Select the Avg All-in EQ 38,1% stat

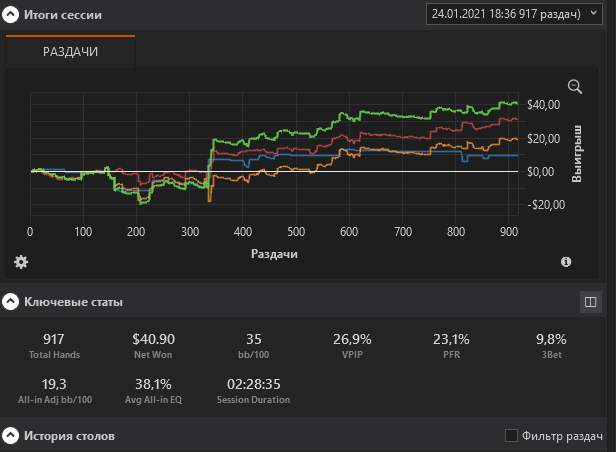pos(152,390)
